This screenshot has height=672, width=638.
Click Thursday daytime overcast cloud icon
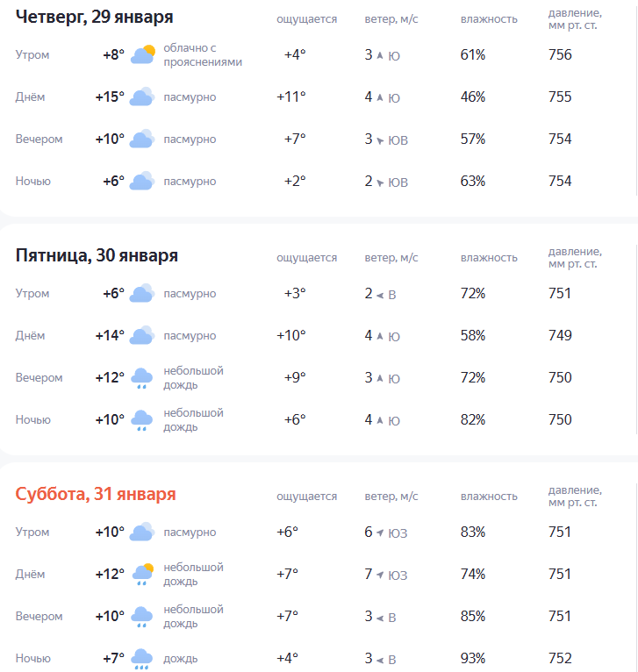[142, 97]
